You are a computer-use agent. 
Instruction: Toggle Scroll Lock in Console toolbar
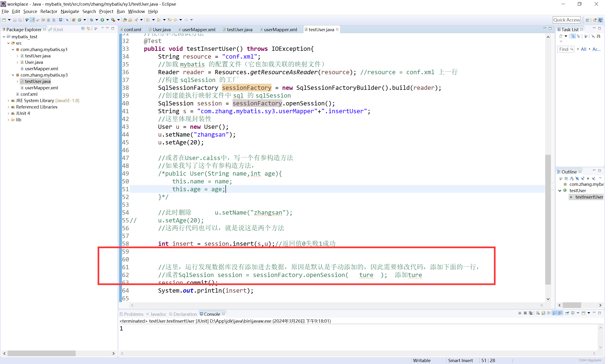pyautogui.click(x=544, y=313)
